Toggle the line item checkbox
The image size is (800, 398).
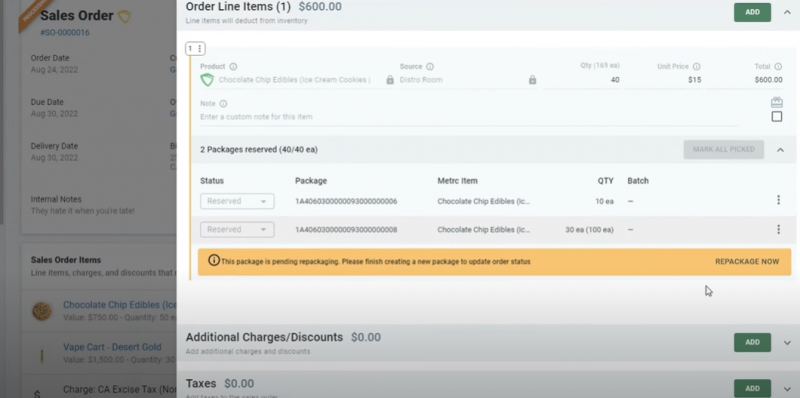[x=777, y=117]
